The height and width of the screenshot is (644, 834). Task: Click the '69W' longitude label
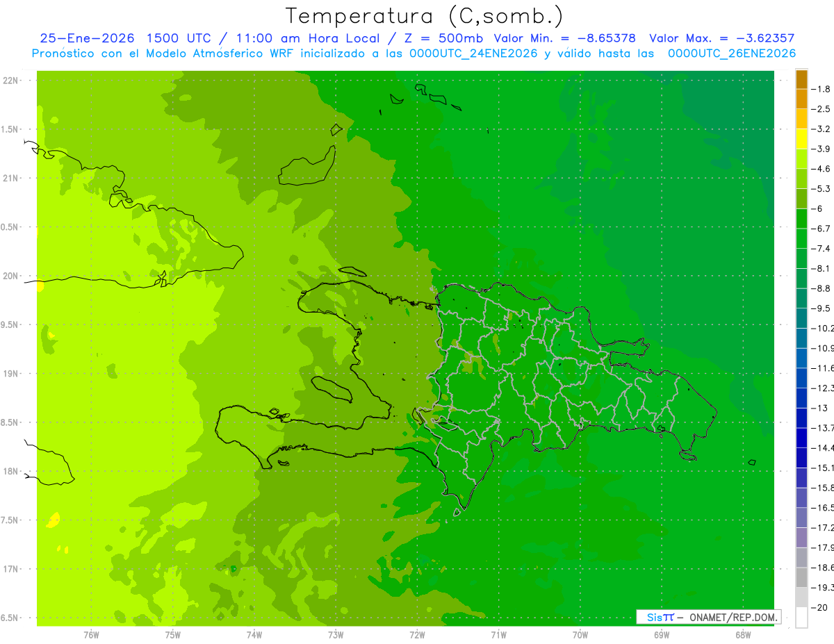coord(662,635)
